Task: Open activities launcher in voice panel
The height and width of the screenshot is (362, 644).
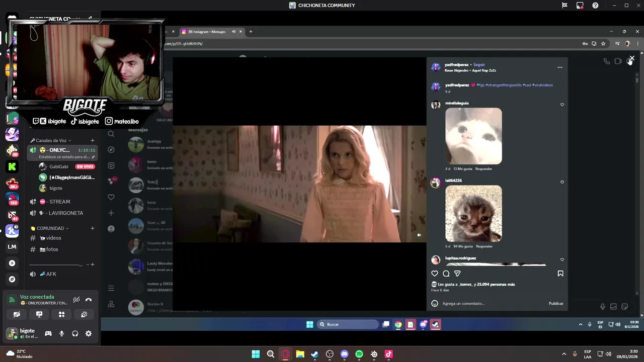Action: (61, 314)
